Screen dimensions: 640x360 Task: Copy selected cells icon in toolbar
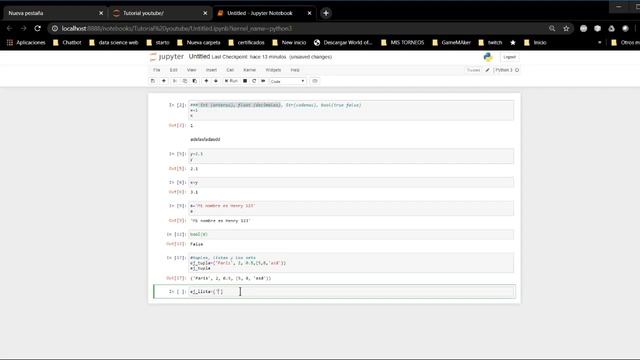(184, 81)
